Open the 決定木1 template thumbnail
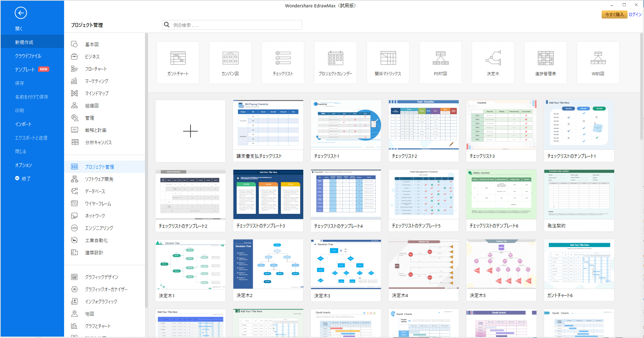Screen dimensions: 644x338 [x=191, y=270]
